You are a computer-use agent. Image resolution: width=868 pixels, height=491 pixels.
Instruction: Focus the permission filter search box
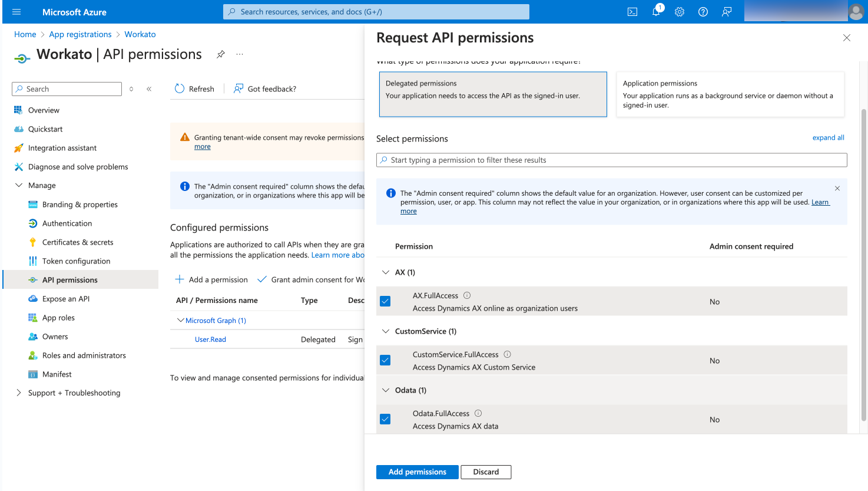tap(612, 160)
